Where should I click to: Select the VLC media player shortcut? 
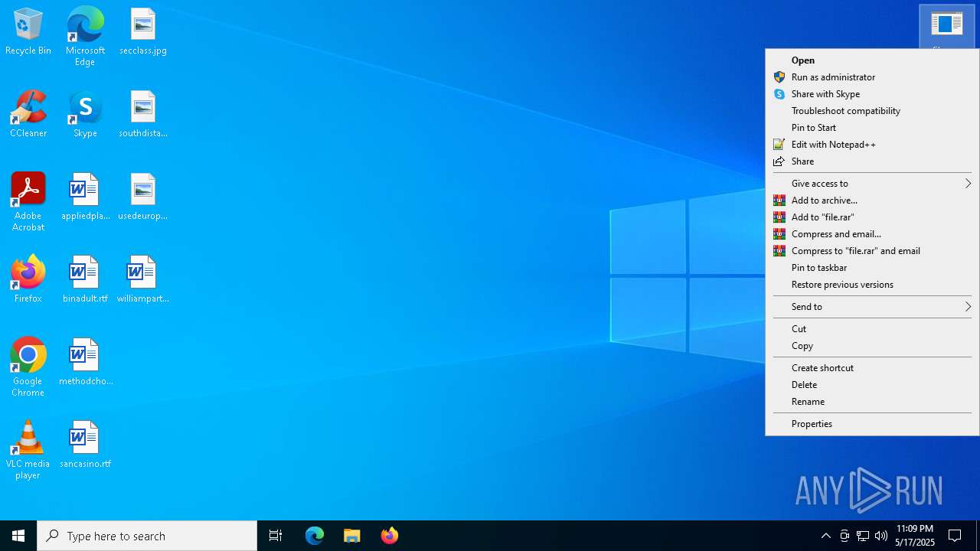point(28,450)
